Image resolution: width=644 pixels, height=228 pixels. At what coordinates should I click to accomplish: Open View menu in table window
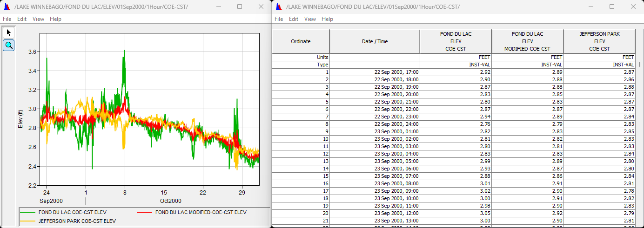click(x=310, y=19)
